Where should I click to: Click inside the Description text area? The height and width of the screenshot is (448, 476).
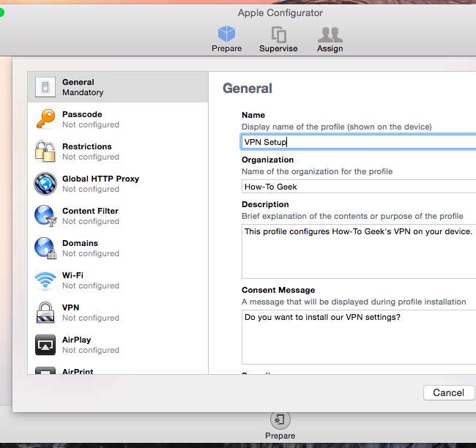point(357,251)
